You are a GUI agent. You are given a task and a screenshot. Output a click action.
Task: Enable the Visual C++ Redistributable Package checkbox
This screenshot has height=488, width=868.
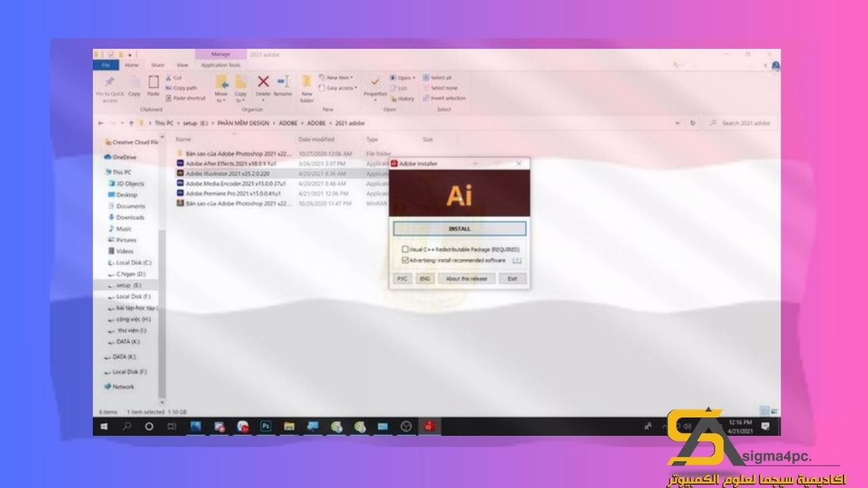(406, 249)
